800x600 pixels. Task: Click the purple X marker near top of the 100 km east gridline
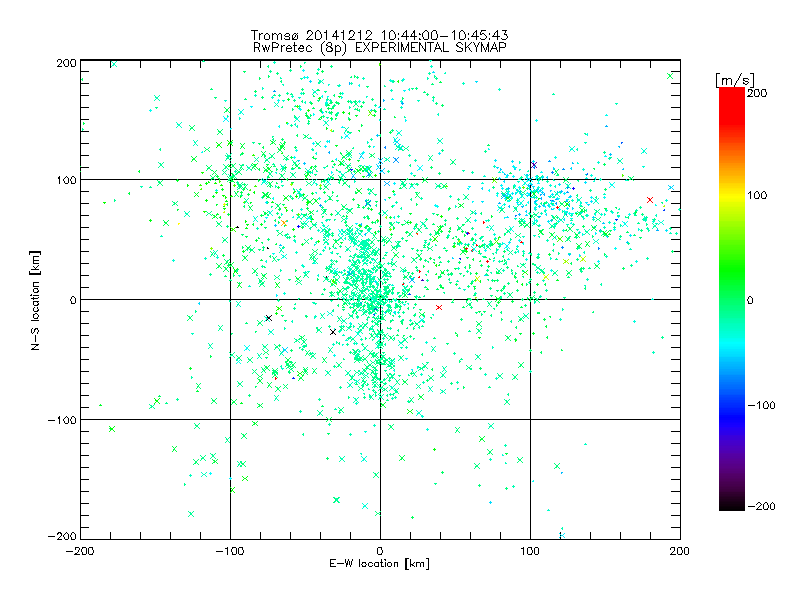click(534, 165)
